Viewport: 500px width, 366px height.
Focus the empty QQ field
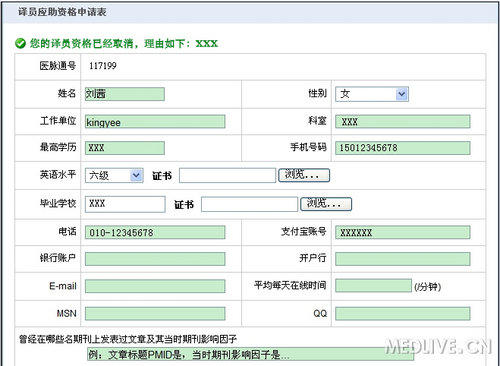click(403, 314)
